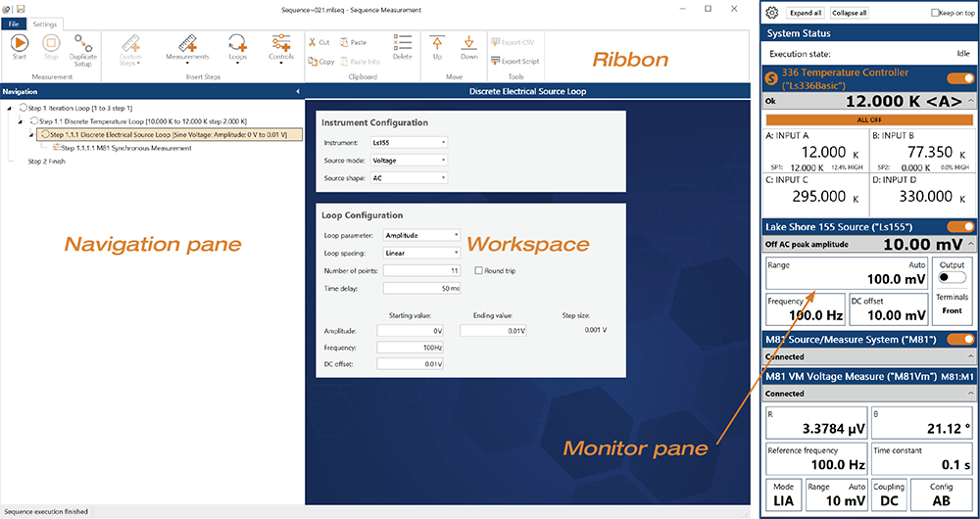Open the Controls insert step menu

[281, 46]
